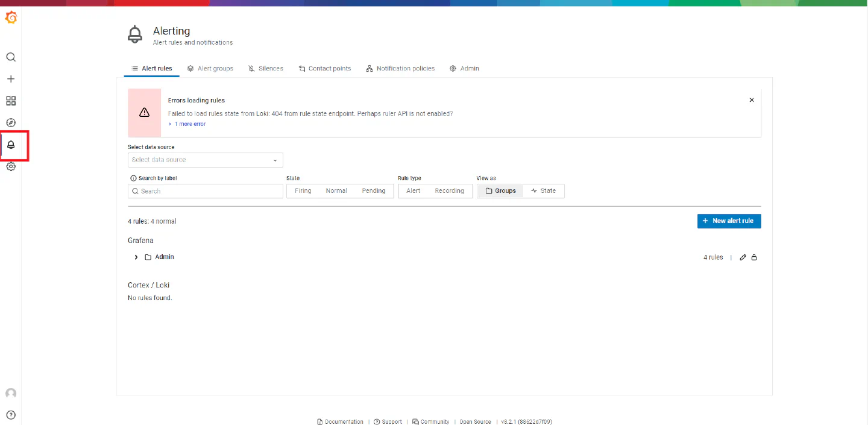Viewport: 868px width, 425px height.
Task: Edit the Admin folder with pencil icon
Action: pyautogui.click(x=743, y=257)
